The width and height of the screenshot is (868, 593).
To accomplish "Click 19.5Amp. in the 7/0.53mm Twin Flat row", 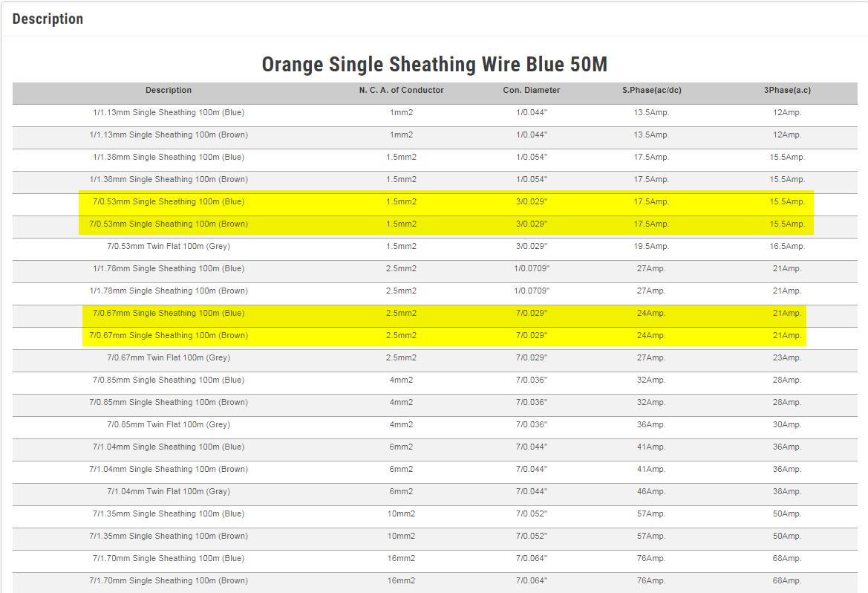I will click(651, 246).
